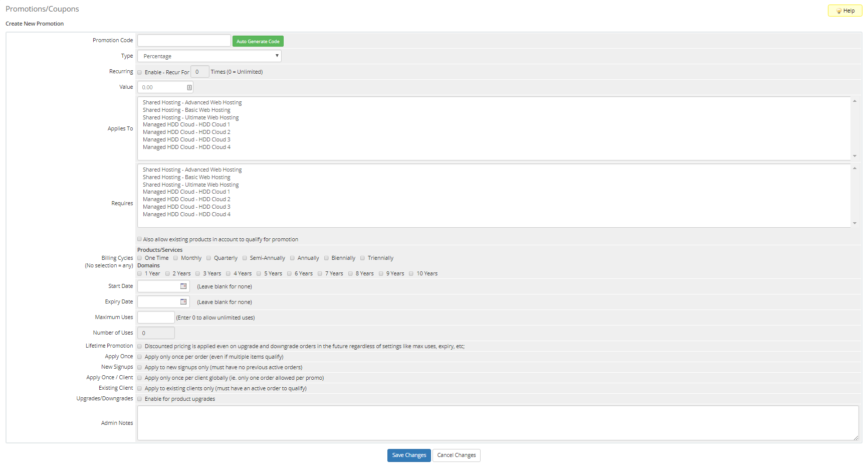Check the 1 Year domain option

pos(140,274)
